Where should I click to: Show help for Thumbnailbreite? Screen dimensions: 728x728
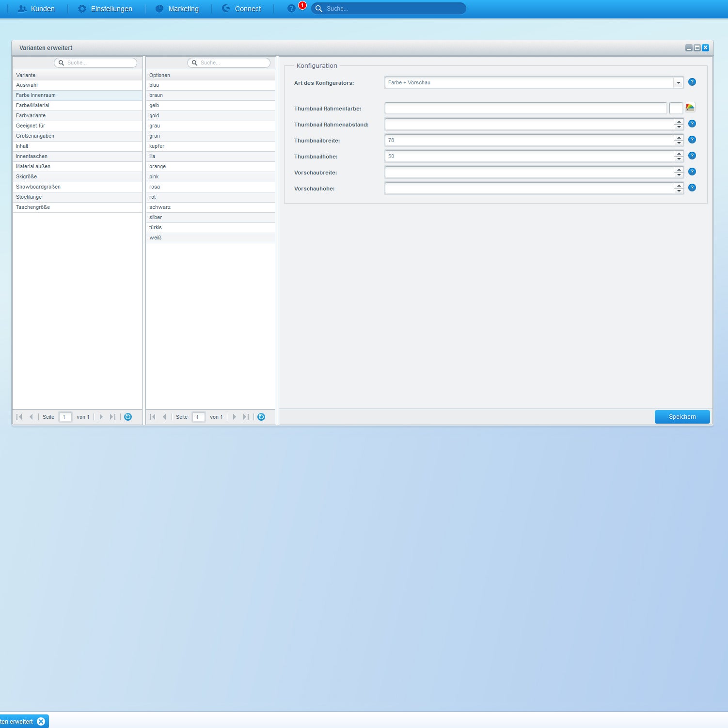tap(692, 140)
